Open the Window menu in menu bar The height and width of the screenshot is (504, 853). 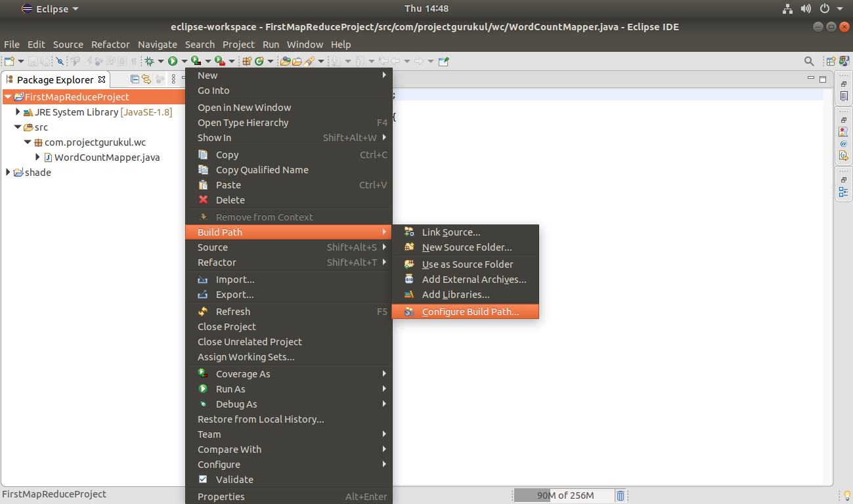tap(305, 45)
